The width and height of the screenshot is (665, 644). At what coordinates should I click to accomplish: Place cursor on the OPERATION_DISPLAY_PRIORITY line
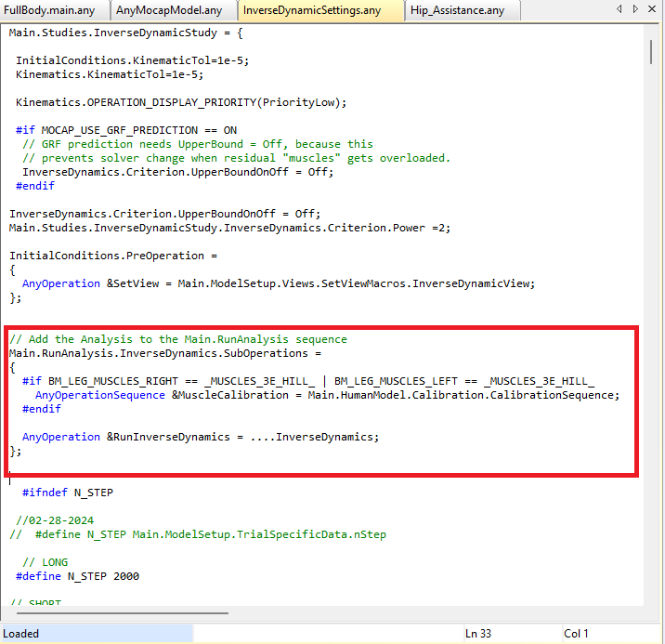180,102
